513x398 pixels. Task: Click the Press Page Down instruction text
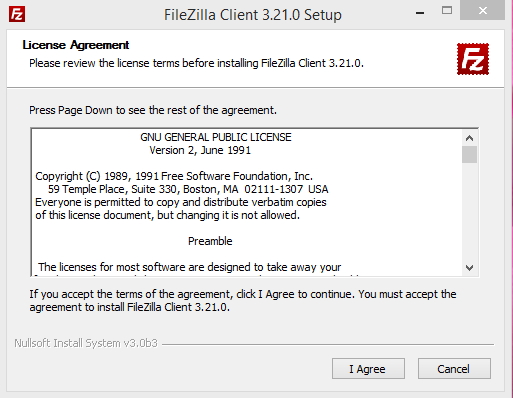pyautogui.click(x=153, y=110)
